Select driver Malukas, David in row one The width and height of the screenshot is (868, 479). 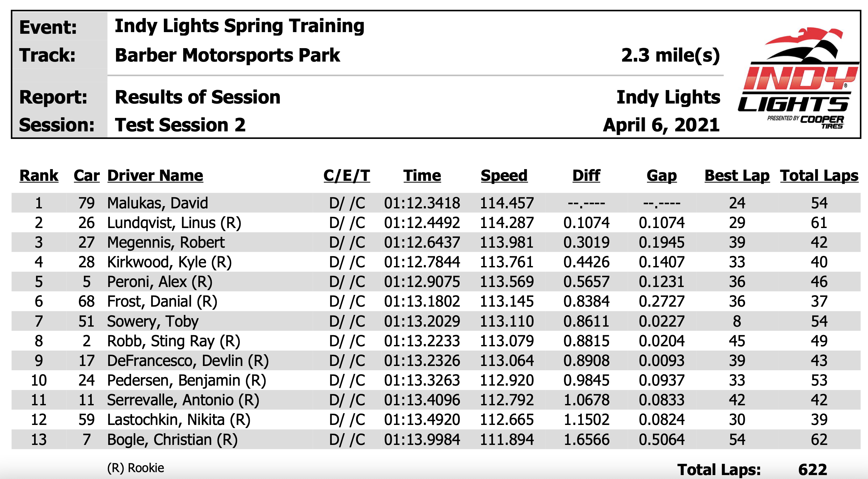[157, 203]
